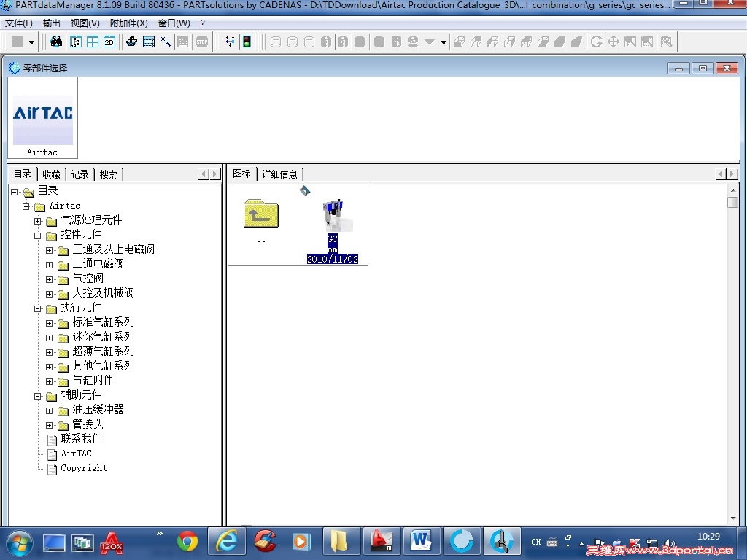
Task: Switch to the 收藏 tab
Action: [52, 174]
